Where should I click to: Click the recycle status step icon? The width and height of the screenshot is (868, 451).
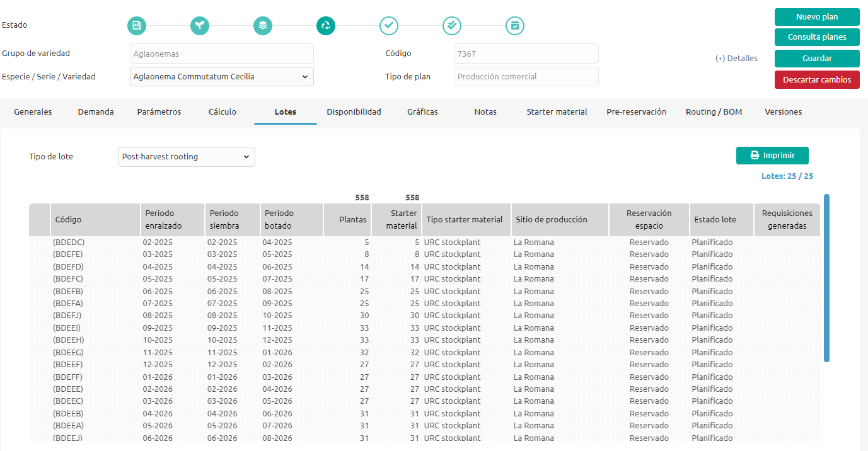326,26
